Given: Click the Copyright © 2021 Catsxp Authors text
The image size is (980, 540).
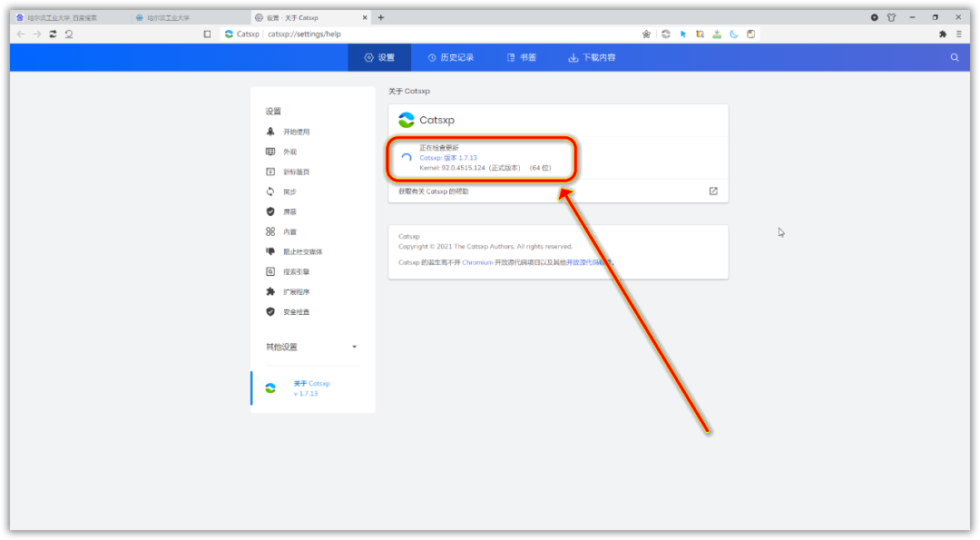Looking at the screenshot, I should coord(485,246).
